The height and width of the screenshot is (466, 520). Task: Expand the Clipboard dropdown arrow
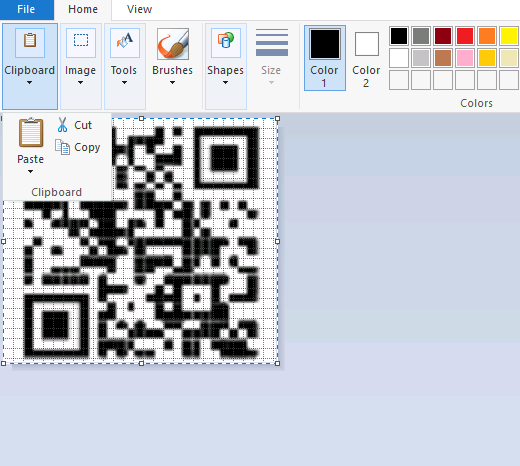pyautogui.click(x=30, y=83)
